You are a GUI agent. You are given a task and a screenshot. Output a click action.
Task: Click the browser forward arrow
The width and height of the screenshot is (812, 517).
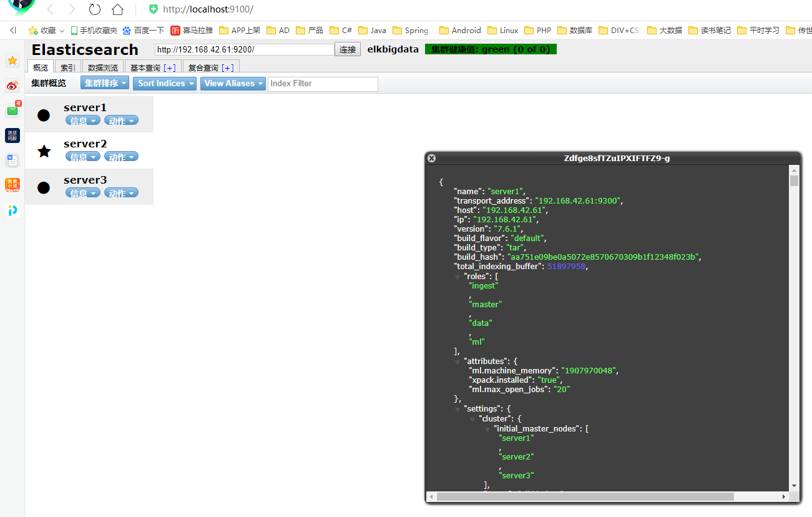click(72, 9)
